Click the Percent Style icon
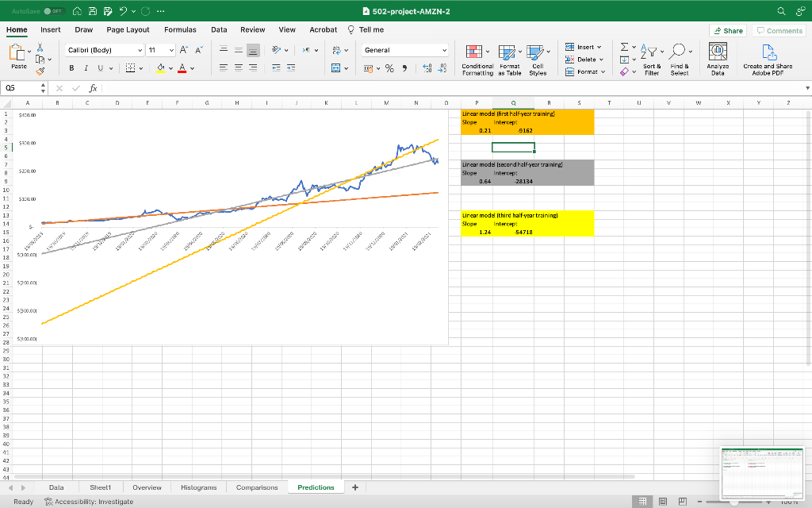This screenshot has width=812, height=508. pos(389,69)
